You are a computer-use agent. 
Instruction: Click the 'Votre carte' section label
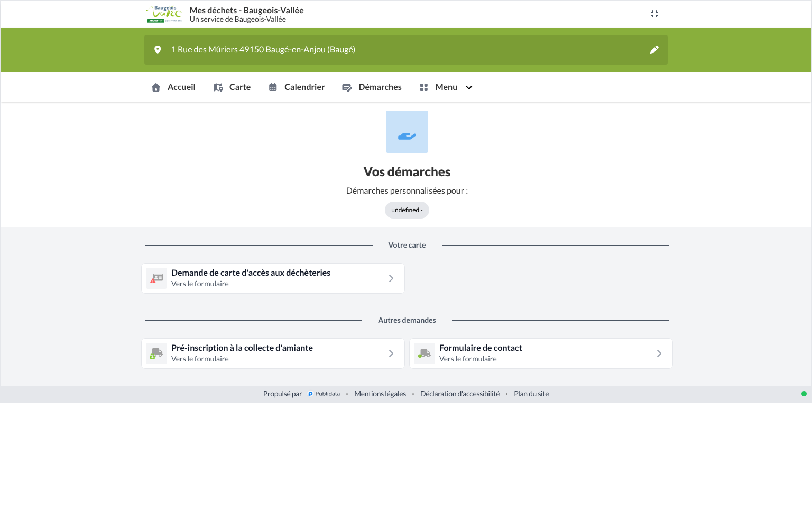407,245
